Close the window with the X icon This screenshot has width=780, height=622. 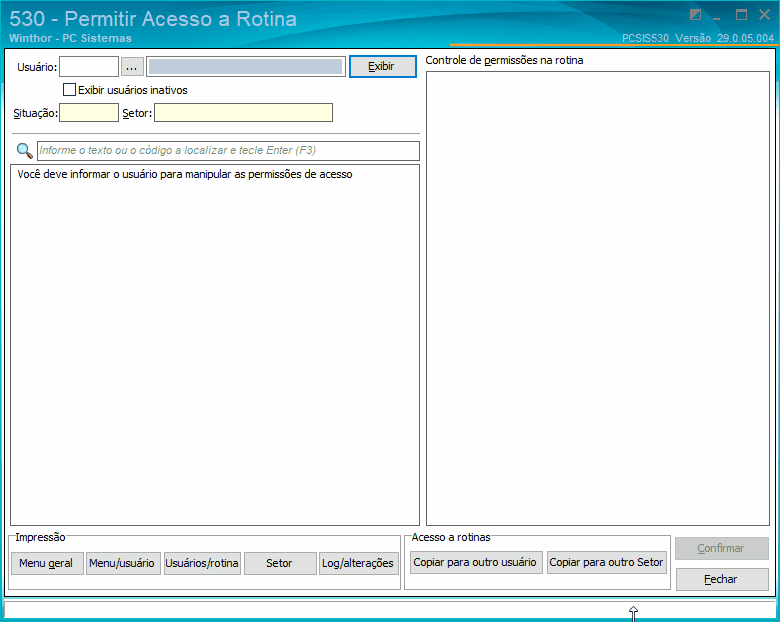click(x=765, y=14)
